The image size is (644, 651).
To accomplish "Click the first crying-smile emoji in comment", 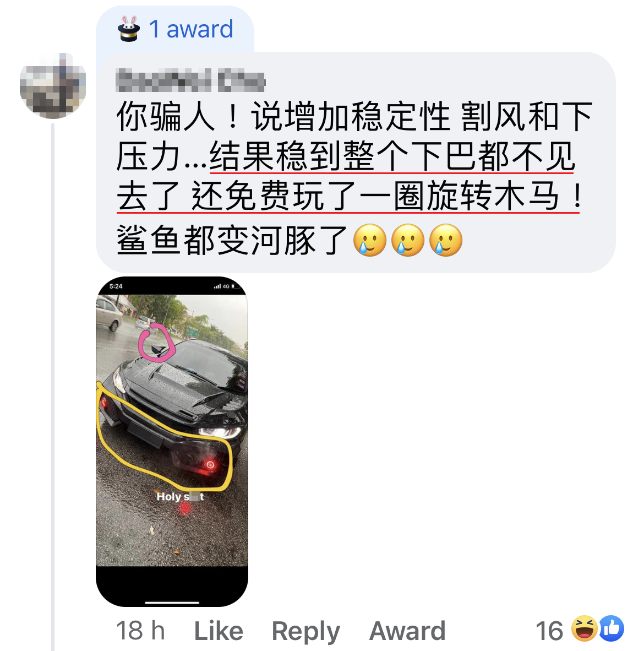I will pyautogui.click(x=370, y=240).
